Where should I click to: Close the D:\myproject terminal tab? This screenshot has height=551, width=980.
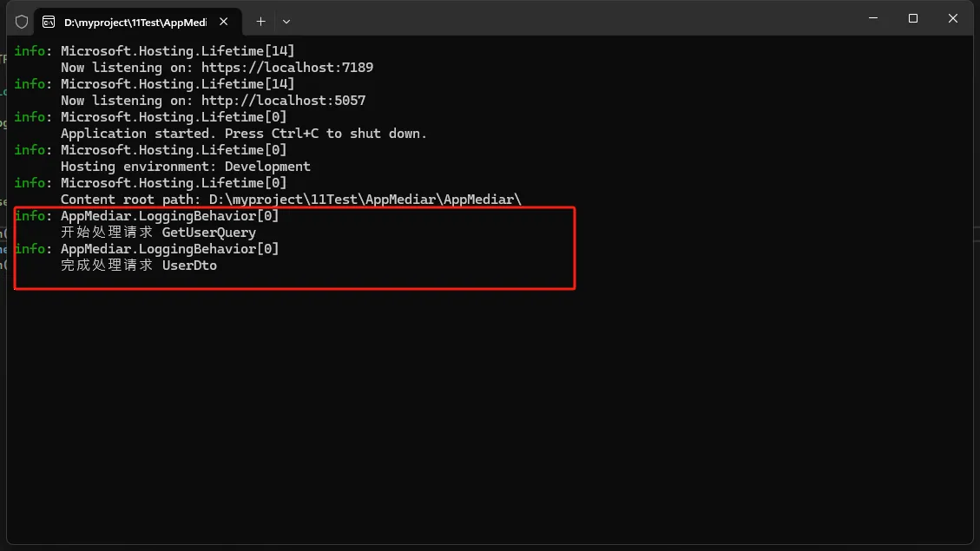[x=223, y=21]
